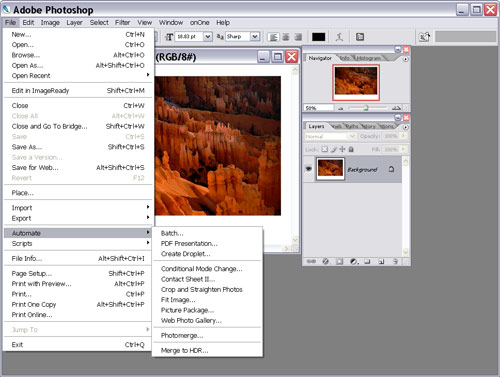Toggle lock all padlock in Layers

click(351, 149)
